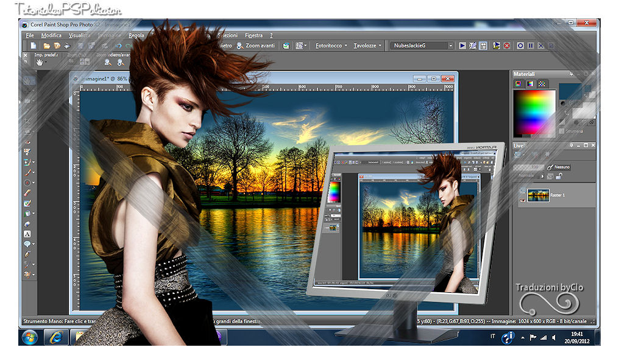Select the Text tool
This screenshot has width=619, height=364.
(27, 234)
